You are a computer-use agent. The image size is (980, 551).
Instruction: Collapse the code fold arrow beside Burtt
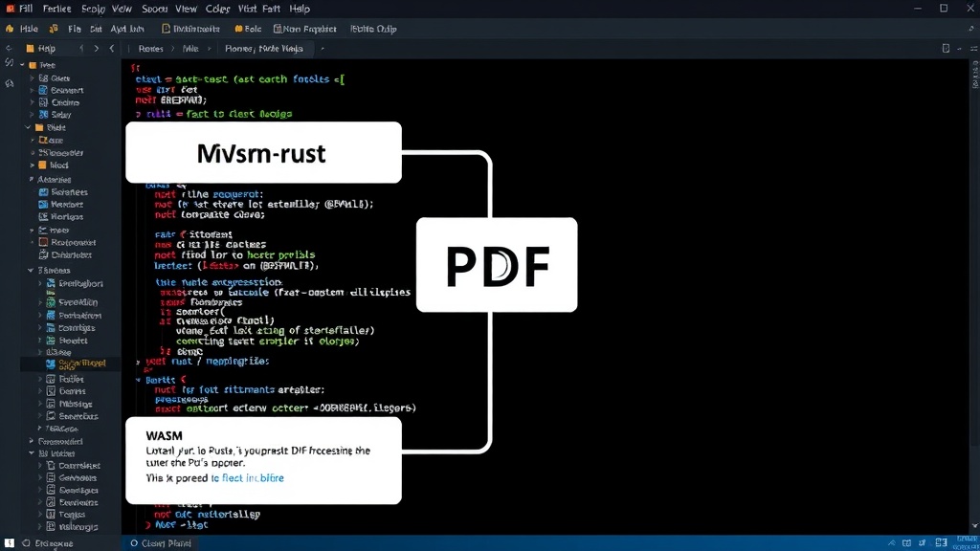(138, 380)
